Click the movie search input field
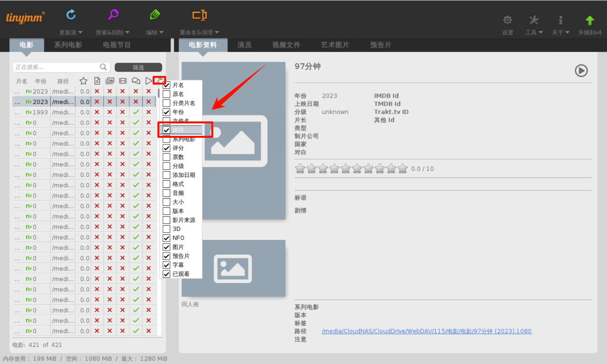 click(56, 67)
